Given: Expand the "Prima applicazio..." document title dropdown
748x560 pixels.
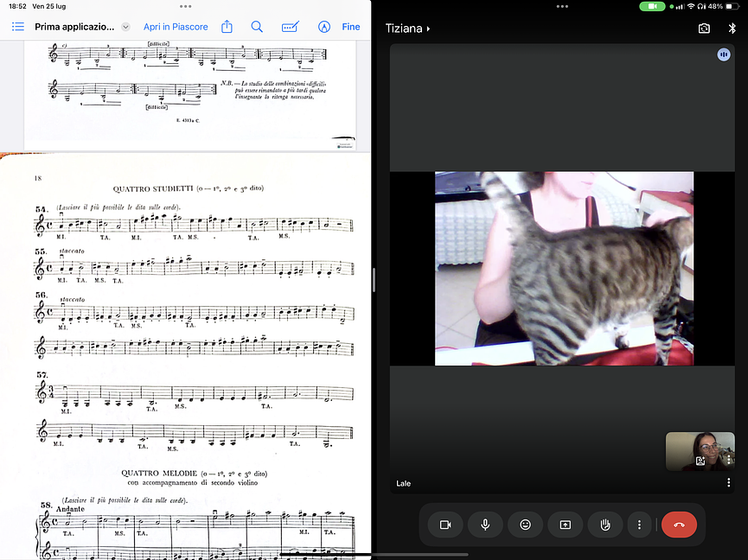Looking at the screenshot, I should tap(125, 27).
